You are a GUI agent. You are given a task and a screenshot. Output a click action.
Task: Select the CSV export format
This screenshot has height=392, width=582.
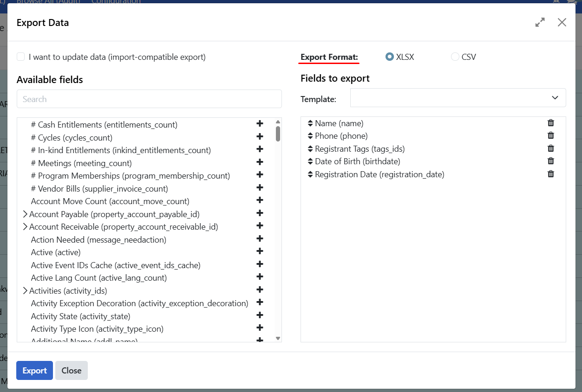455,56
